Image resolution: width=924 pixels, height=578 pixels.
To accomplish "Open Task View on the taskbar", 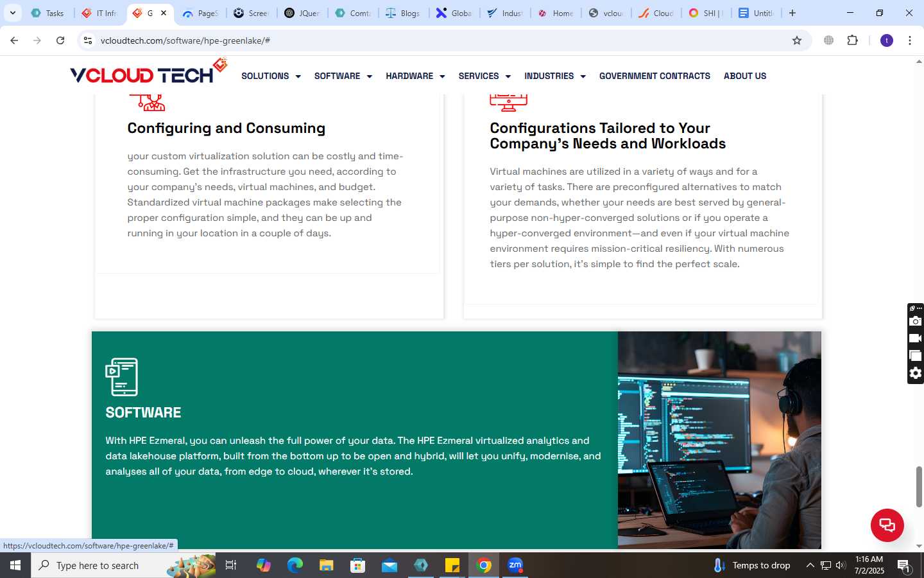I will 231,565.
